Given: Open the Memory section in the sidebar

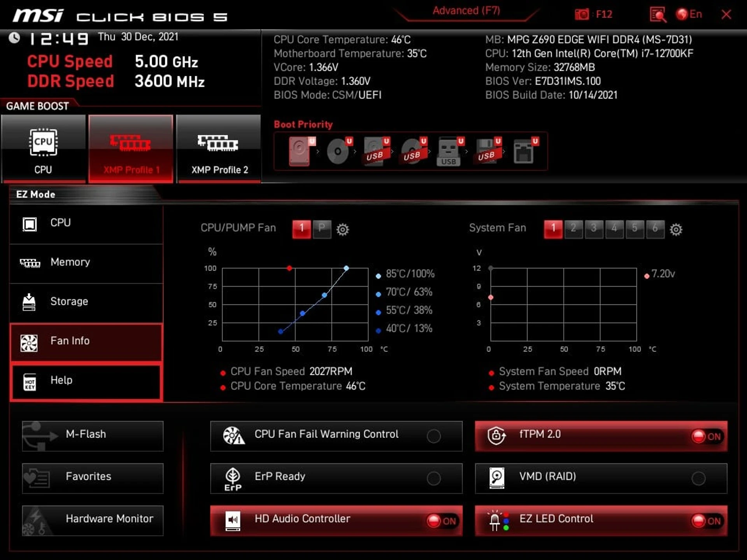Looking at the screenshot, I should point(86,263).
